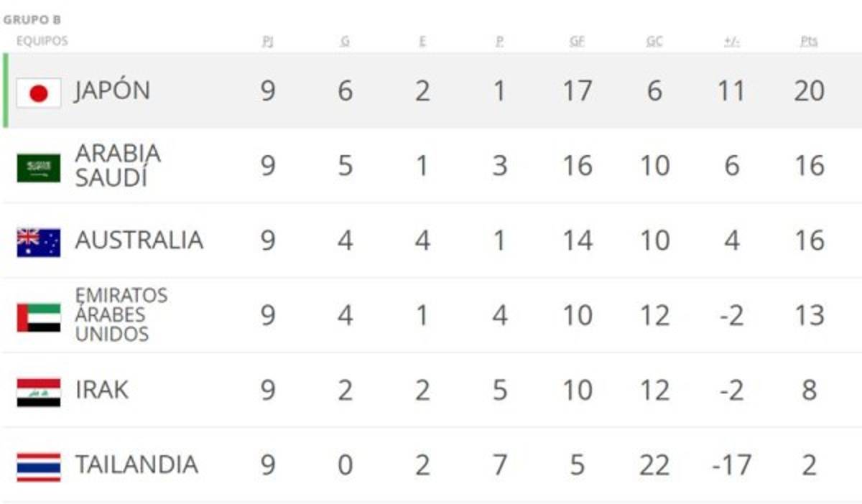The height and width of the screenshot is (504, 862).
Task: Click the Saudi Arabia flag icon
Action: (x=39, y=168)
